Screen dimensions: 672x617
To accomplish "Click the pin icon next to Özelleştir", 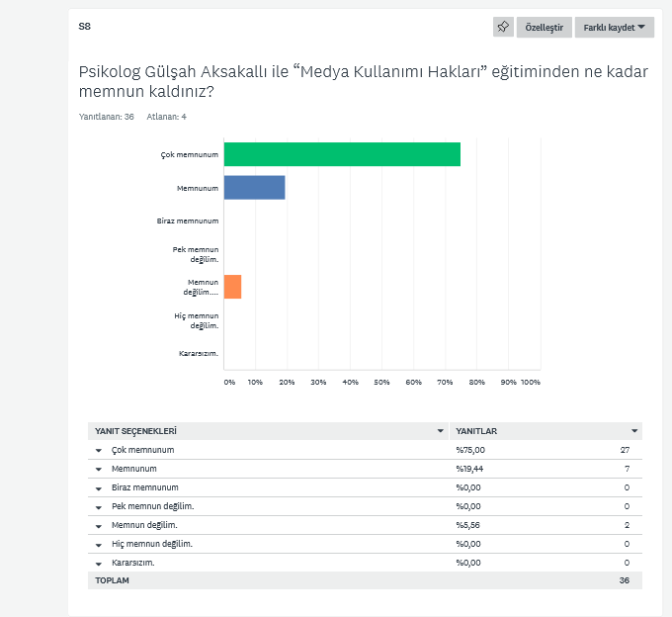I will coord(503,27).
